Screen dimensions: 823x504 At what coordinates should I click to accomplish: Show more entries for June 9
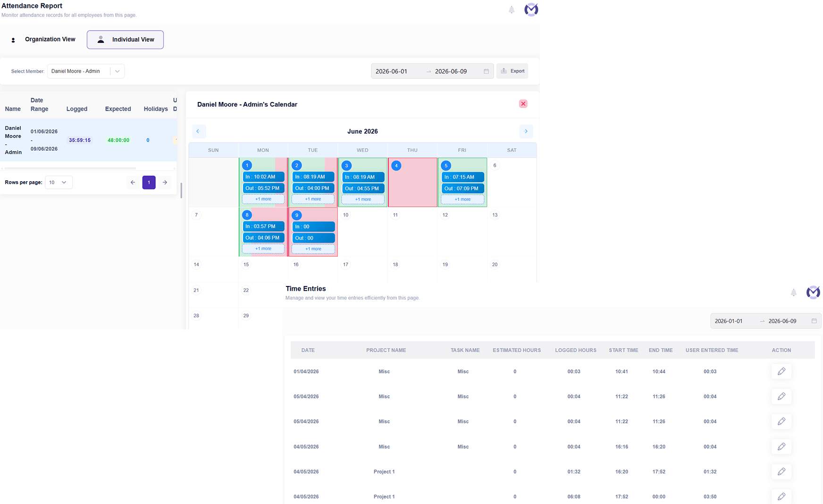click(x=313, y=249)
